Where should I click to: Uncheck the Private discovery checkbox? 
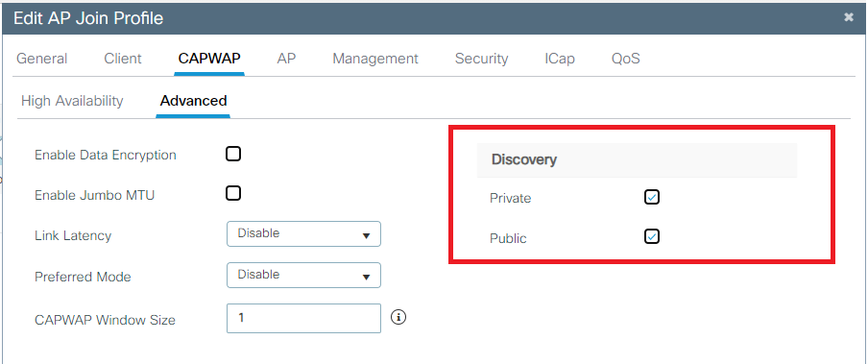coord(652,197)
